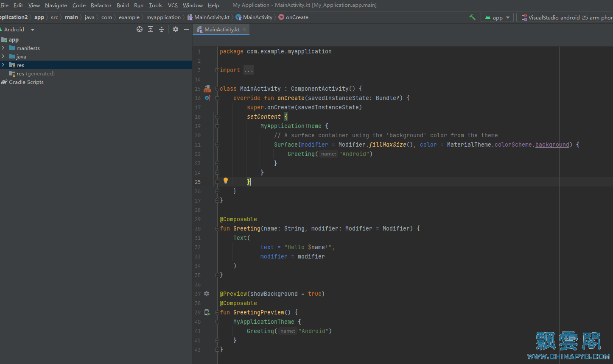Hide the project tool window

[x=187, y=29]
